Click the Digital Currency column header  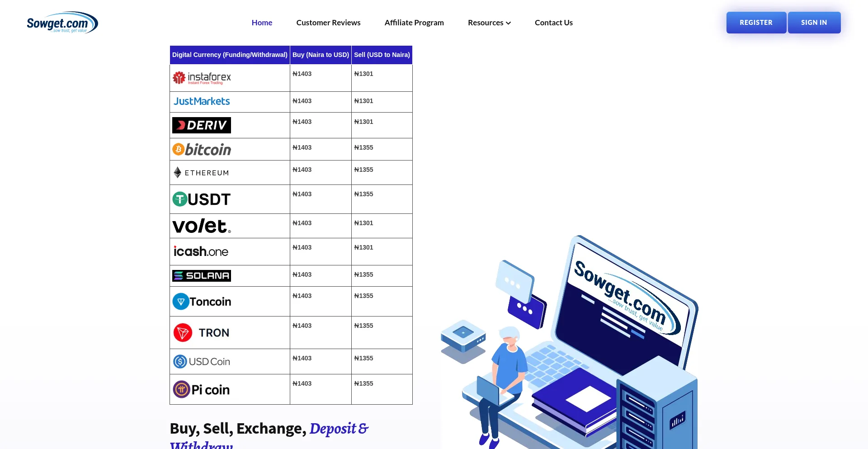tap(230, 55)
